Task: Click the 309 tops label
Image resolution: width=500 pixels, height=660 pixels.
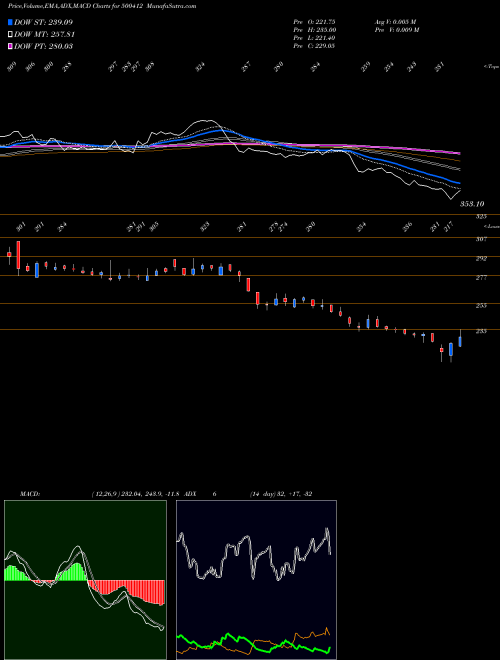Action: 12,67
